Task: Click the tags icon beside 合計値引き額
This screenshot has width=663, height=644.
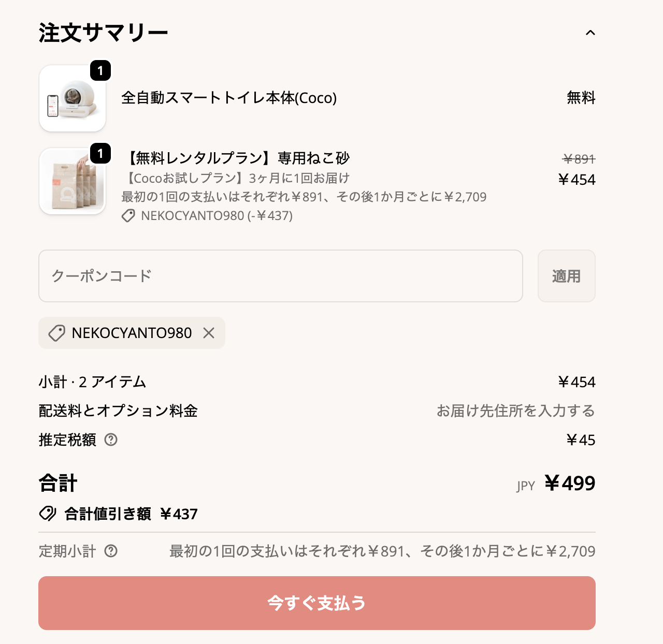Action: click(48, 514)
